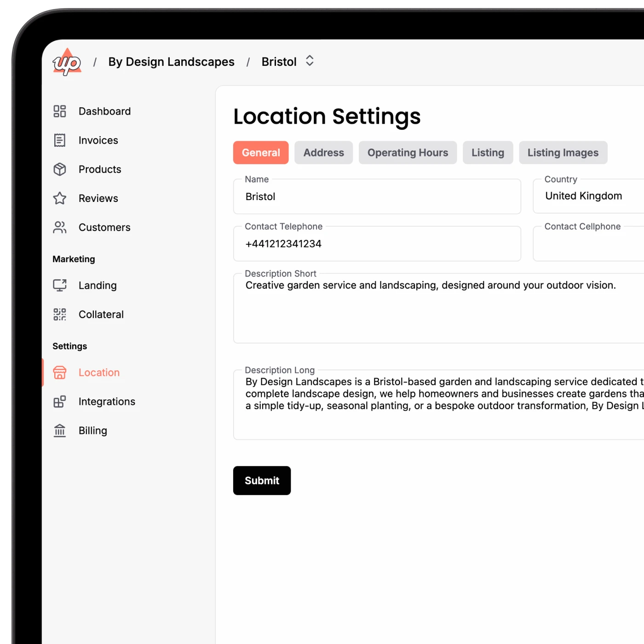This screenshot has width=644, height=644.
Task: Click the Collateral QR code icon
Action: coord(60,314)
